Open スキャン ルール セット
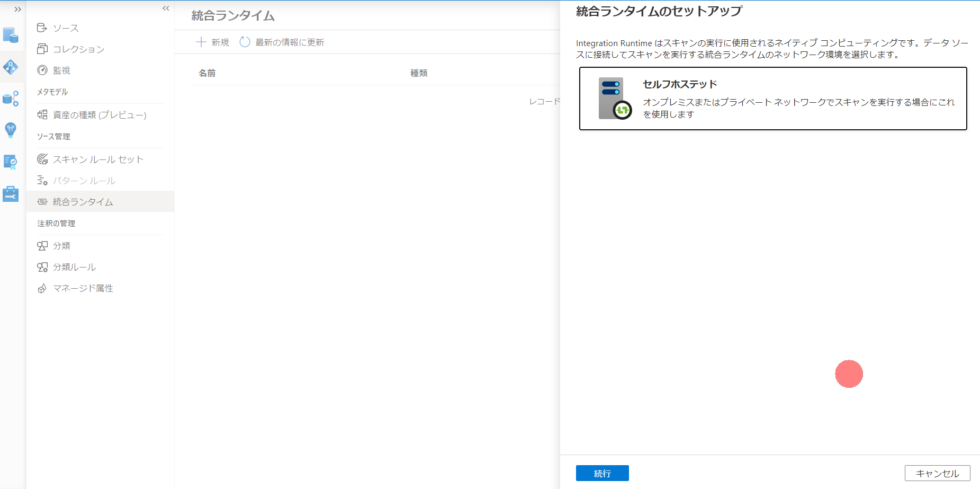 click(97, 159)
